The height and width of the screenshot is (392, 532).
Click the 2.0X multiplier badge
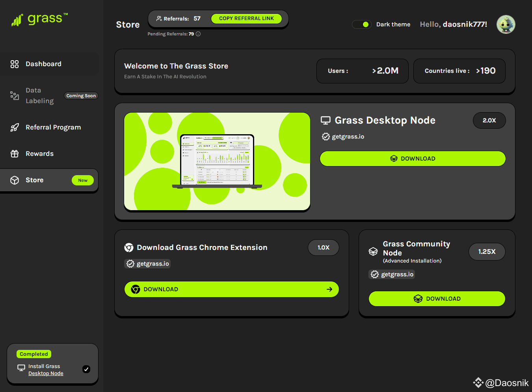pyautogui.click(x=489, y=120)
